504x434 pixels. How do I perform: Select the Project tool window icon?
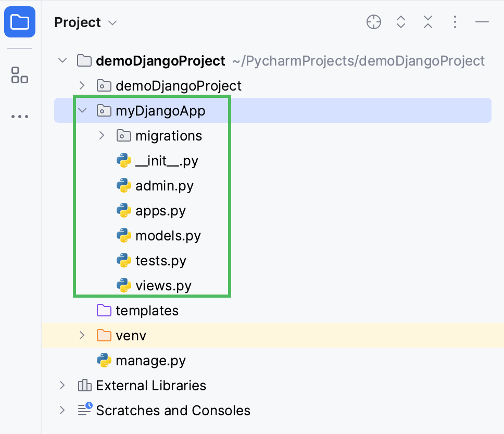coord(19,22)
